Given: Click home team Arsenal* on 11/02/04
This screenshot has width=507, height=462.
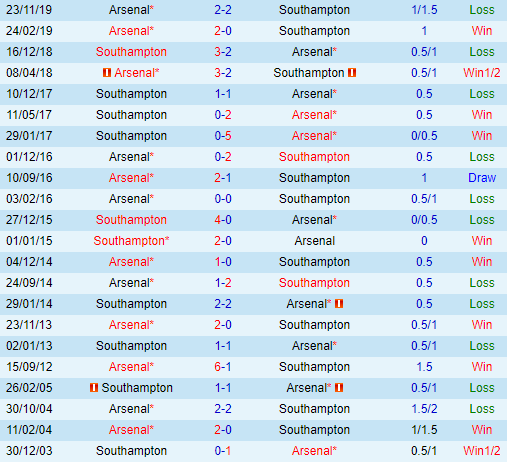Looking at the screenshot, I should pos(131,430).
